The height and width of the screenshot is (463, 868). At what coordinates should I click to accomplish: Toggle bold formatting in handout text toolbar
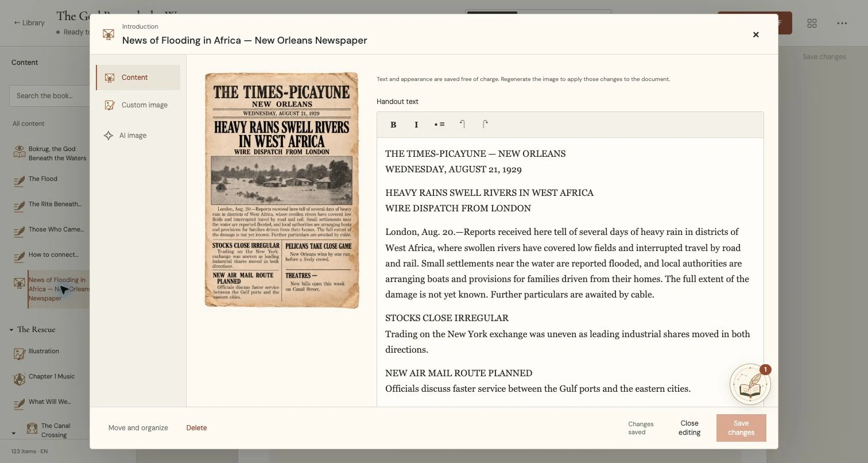[393, 125]
